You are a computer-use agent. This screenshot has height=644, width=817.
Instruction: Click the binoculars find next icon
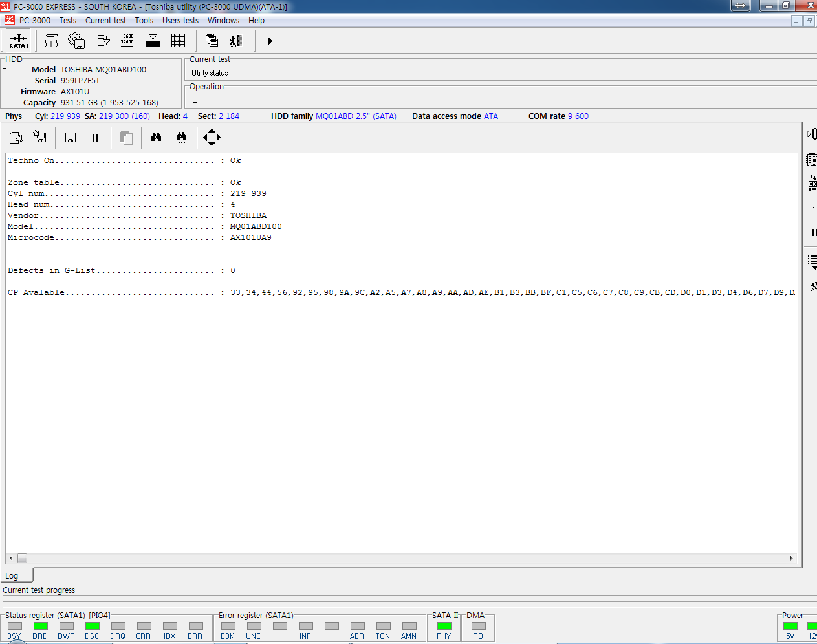pyautogui.click(x=181, y=137)
